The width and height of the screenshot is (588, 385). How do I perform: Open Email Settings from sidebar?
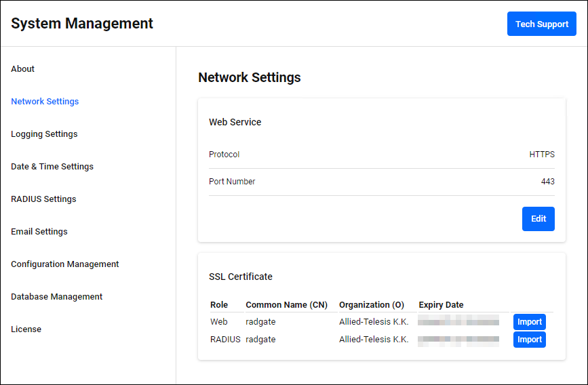coord(39,232)
